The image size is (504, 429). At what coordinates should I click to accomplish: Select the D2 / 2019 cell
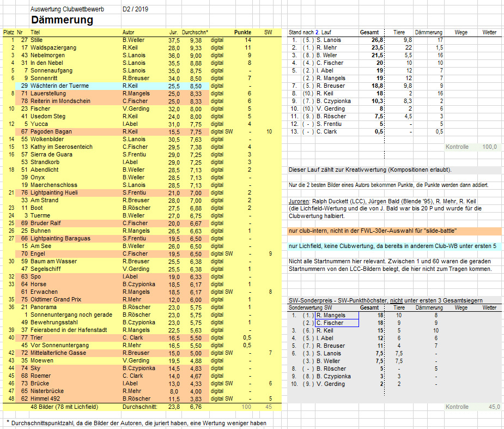coord(135,10)
